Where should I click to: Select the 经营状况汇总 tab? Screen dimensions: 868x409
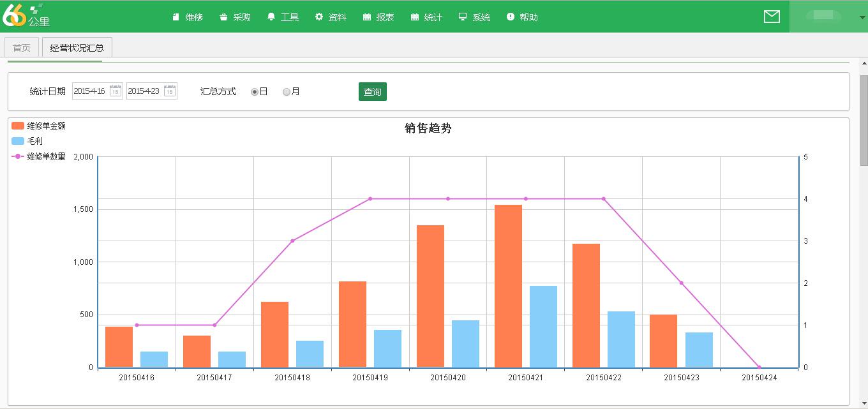point(77,48)
